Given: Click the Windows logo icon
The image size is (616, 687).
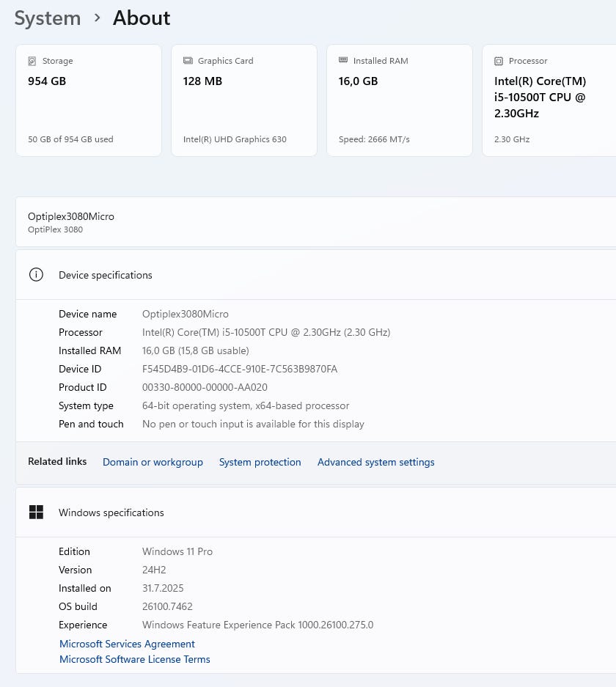Looking at the screenshot, I should click(36, 513).
